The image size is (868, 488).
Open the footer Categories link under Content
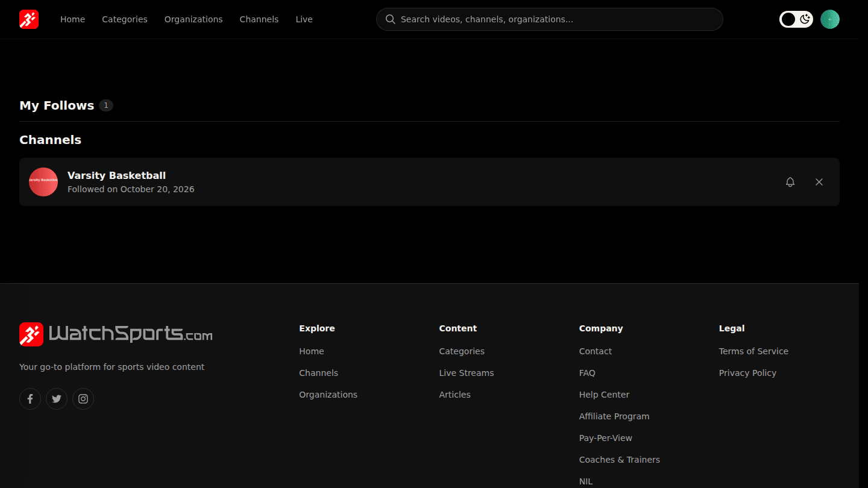click(462, 351)
